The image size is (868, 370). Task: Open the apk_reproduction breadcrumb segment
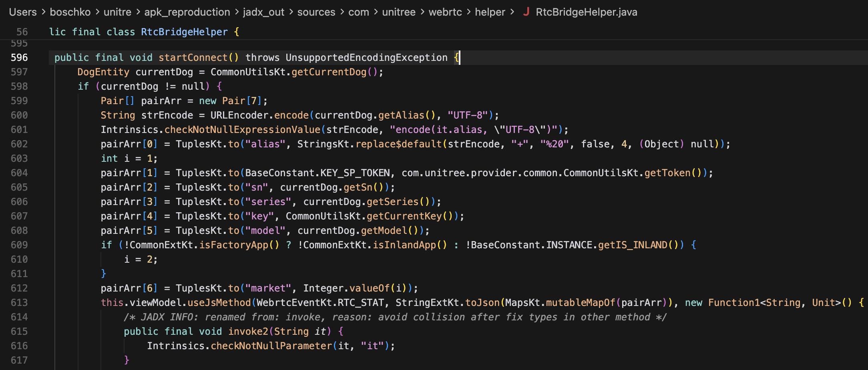click(x=187, y=12)
